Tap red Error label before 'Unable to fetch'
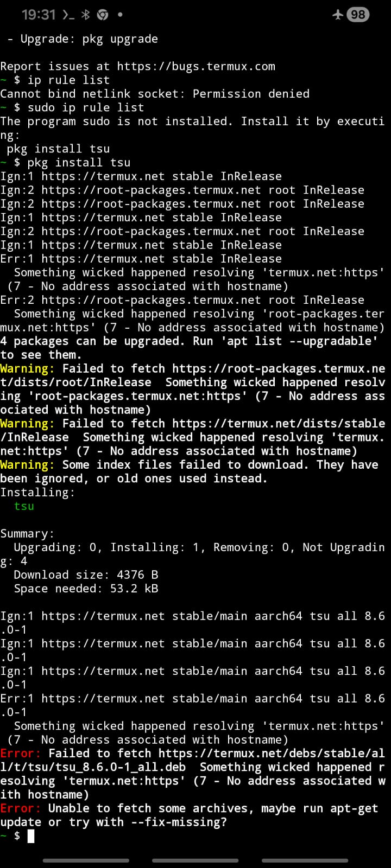The height and width of the screenshot is (868, 391). (x=21, y=808)
